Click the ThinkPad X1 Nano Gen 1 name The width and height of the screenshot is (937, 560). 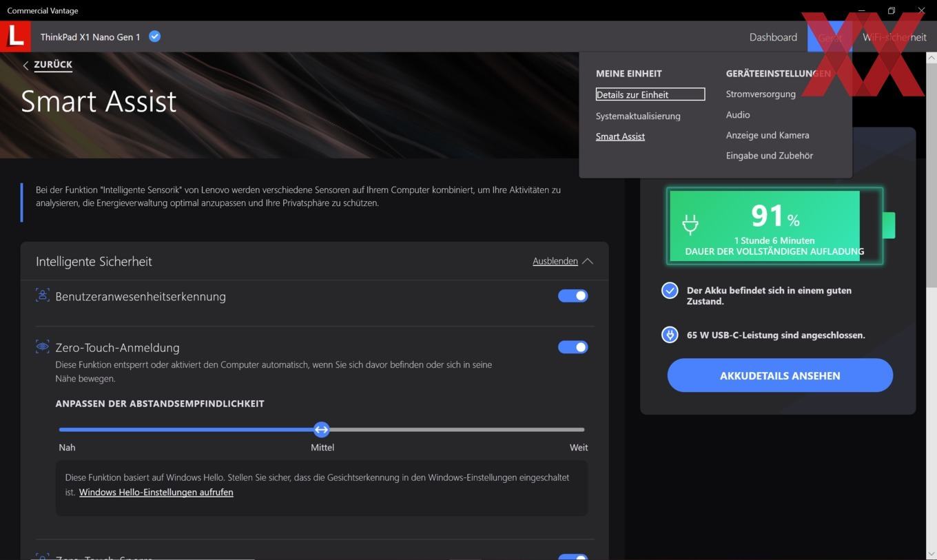tap(90, 37)
